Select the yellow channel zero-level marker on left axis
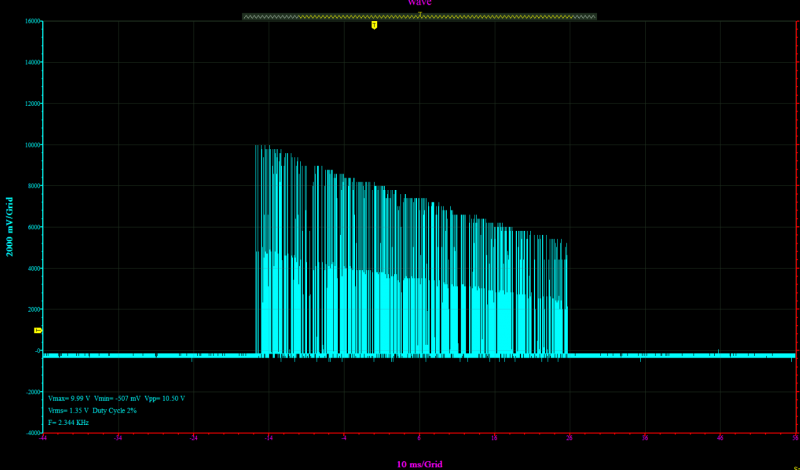 coord(38,331)
